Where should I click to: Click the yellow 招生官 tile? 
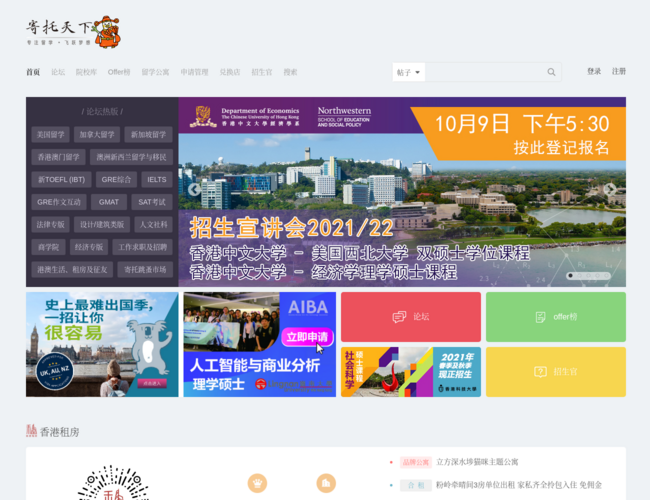click(556, 372)
